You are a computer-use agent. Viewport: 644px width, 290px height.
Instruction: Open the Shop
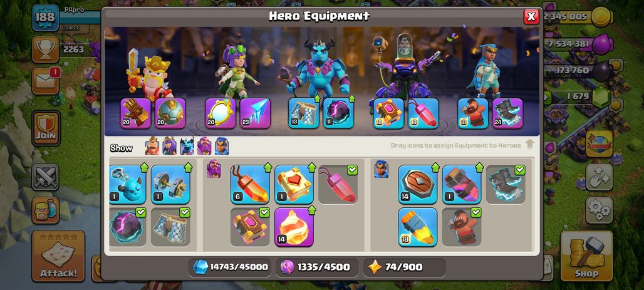[586, 256]
